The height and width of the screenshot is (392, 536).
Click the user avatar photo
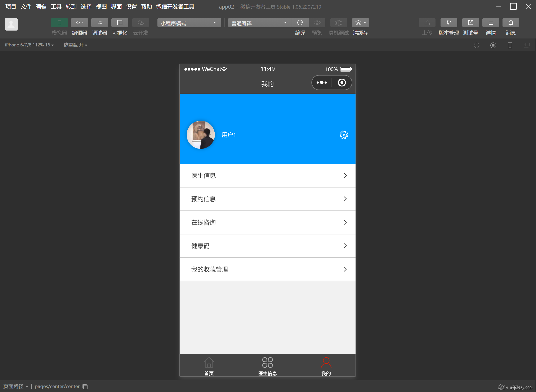201,135
